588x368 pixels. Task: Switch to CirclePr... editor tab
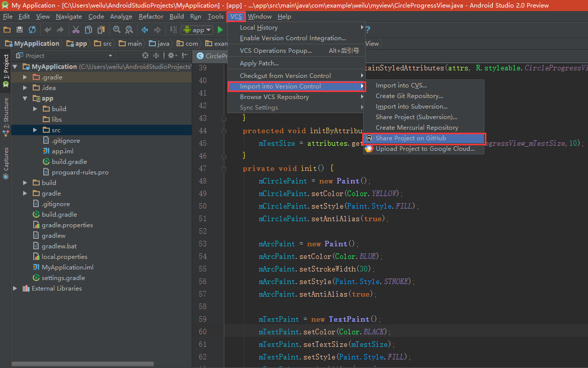[212, 56]
